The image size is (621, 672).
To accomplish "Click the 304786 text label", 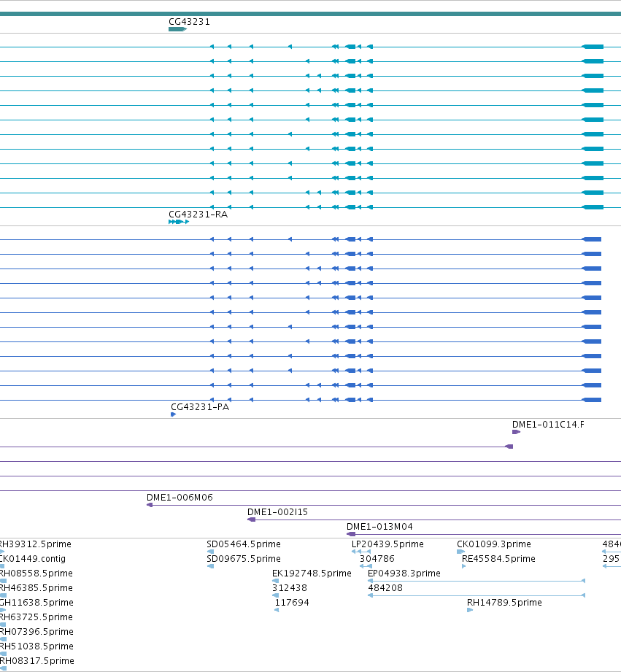I will (x=377, y=558).
